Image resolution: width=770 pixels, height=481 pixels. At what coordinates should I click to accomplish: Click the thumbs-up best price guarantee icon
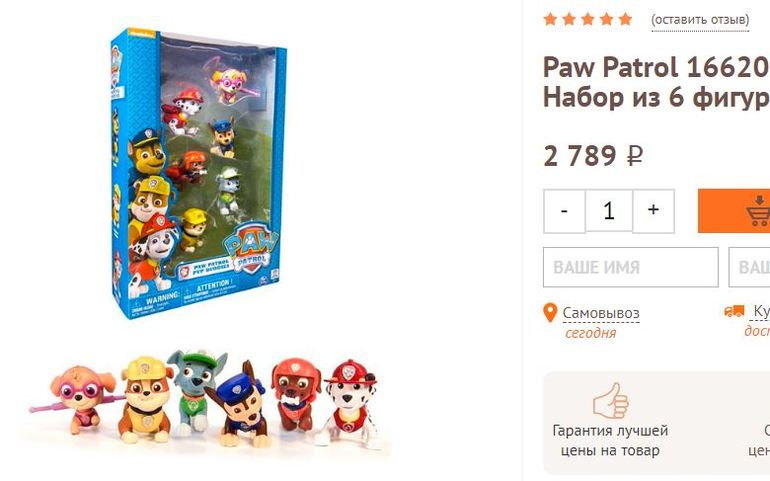coord(610,400)
